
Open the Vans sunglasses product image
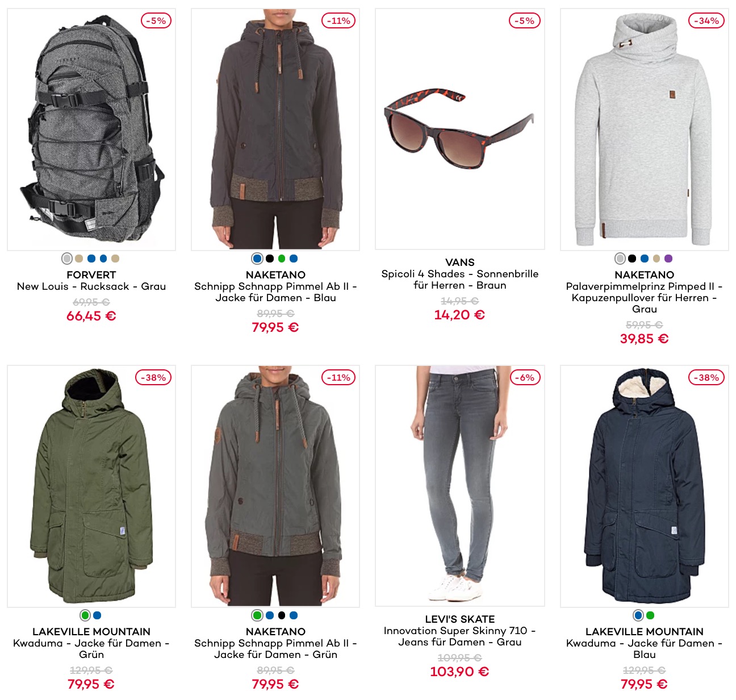point(460,129)
